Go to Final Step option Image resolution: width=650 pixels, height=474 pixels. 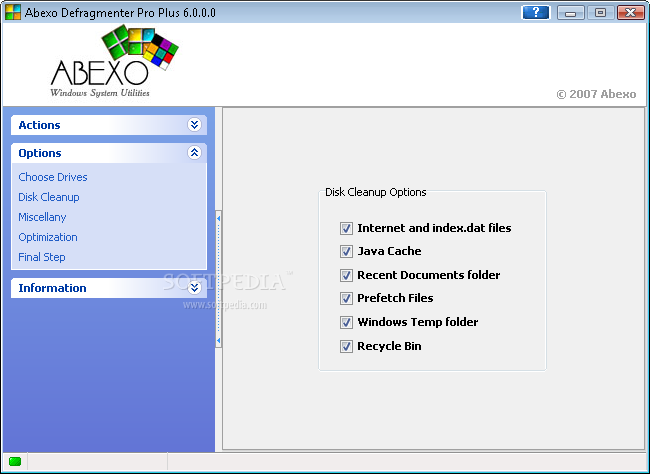tap(41, 257)
